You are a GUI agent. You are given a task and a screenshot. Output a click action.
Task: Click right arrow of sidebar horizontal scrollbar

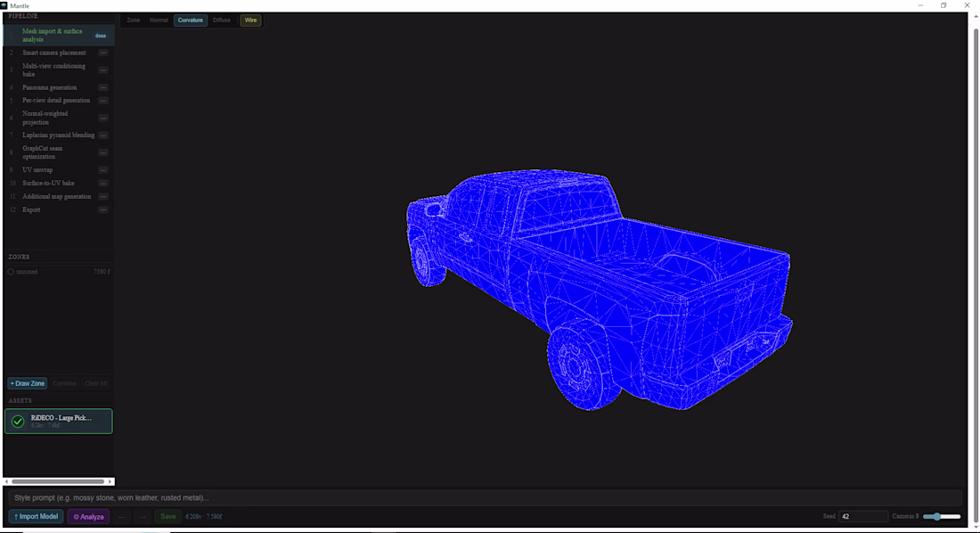(110, 481)
